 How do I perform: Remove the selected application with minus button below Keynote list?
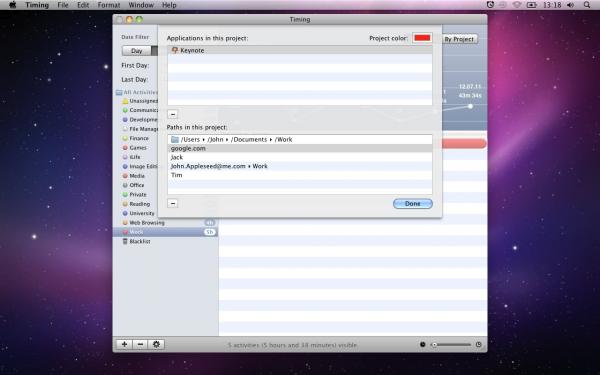click(173, 114)
